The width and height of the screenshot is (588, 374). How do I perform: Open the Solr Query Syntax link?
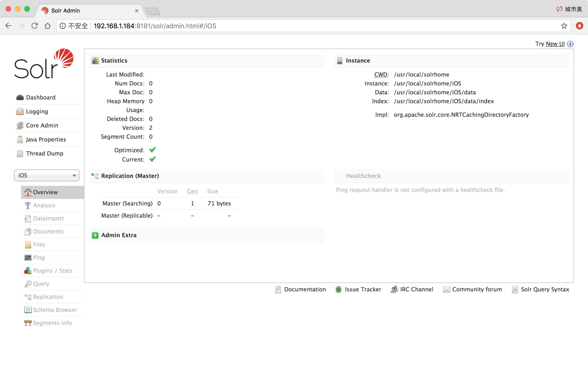pos(545,289)
